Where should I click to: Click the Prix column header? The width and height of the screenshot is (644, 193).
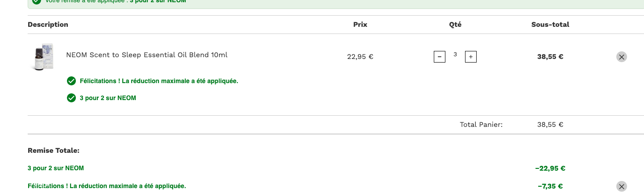[360, 25]
